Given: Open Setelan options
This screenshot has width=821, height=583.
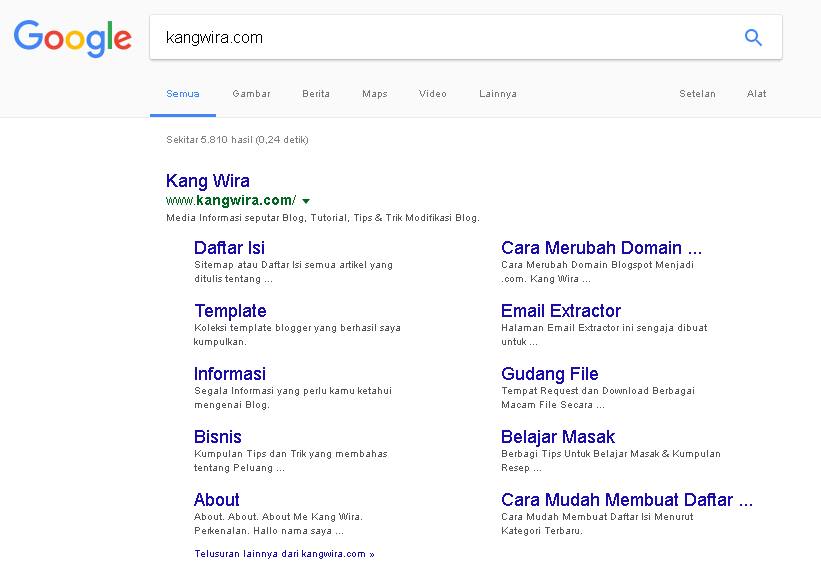Looking at the screenshot, I should 697,94.
